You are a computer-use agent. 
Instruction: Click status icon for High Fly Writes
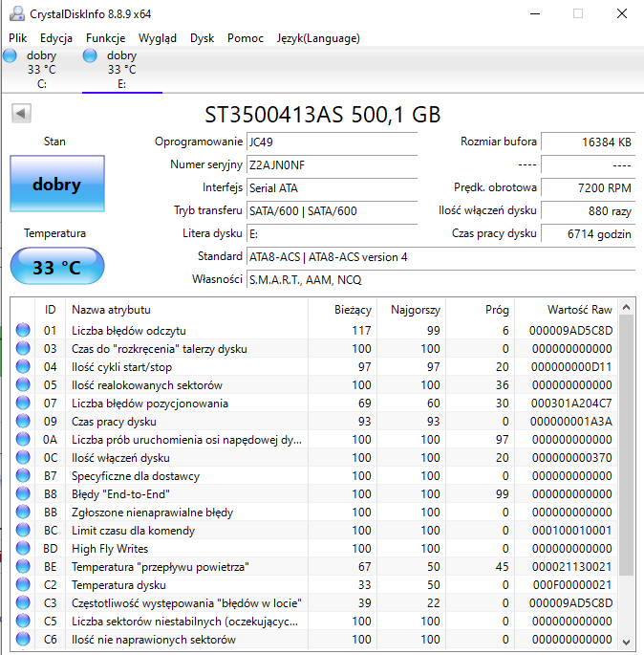pyautogui.click(x=23, y=548)
